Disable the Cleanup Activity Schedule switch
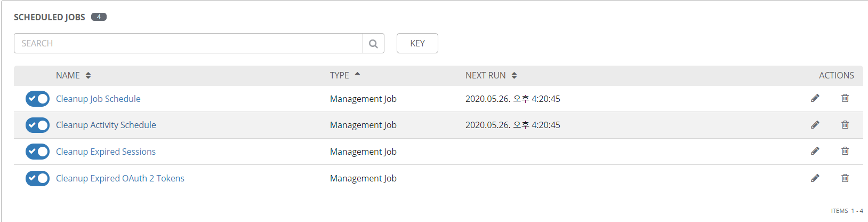 (x=37, y=125)
